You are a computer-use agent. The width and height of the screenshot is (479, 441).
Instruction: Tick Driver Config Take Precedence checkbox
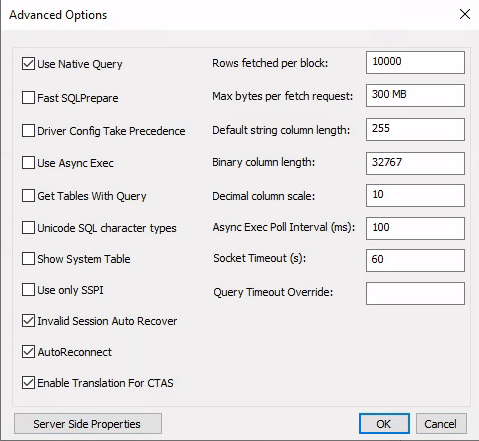(x=28, y=131)
